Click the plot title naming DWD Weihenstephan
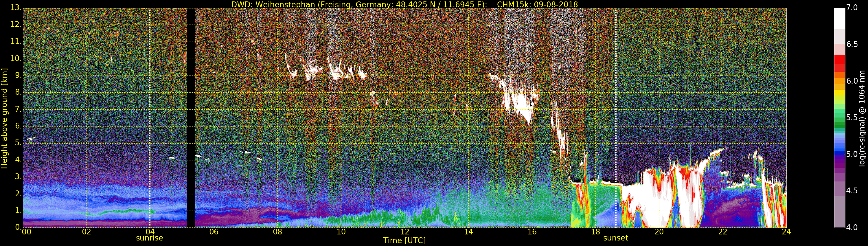868x246 pixels. tap(404, 4)
